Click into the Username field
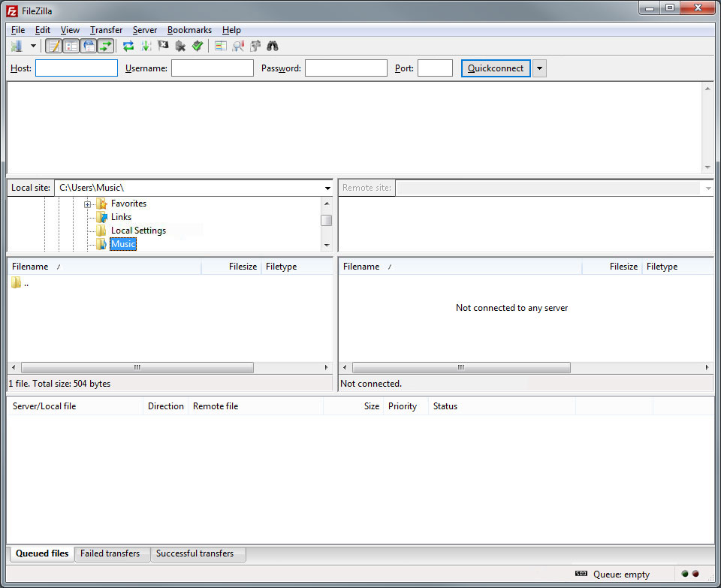The image size is (721, 588). coord(213,68)
